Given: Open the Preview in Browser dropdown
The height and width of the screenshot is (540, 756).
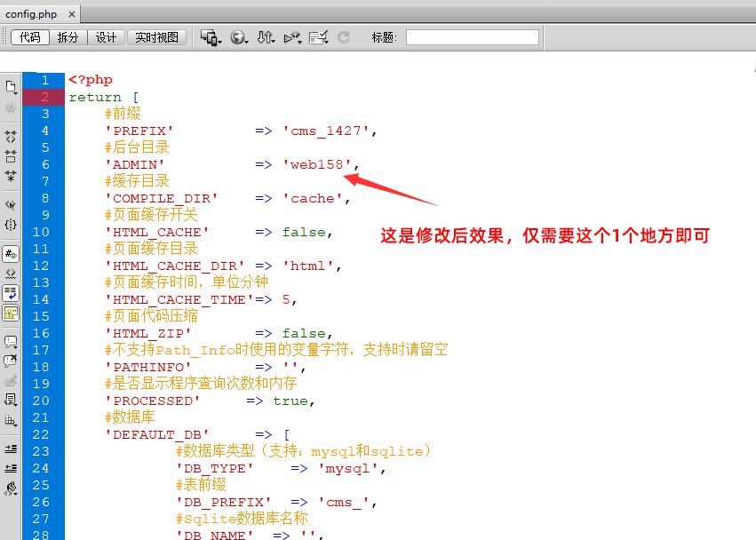Looking at the screenshot, I should (x=239, y=37).
